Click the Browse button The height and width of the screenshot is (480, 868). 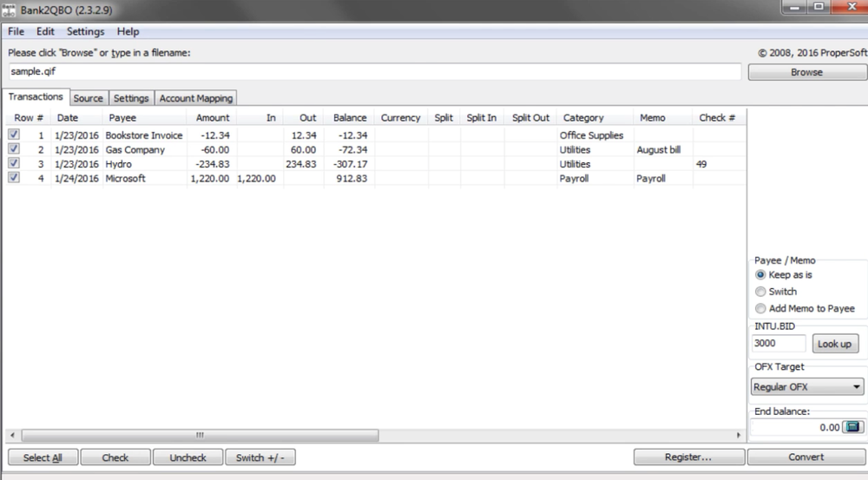coord(807,72)
